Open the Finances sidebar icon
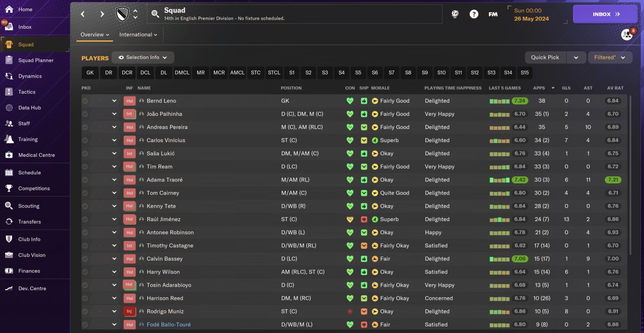The height and width of the screenshot is (333, 644). (x=9, y=271)
